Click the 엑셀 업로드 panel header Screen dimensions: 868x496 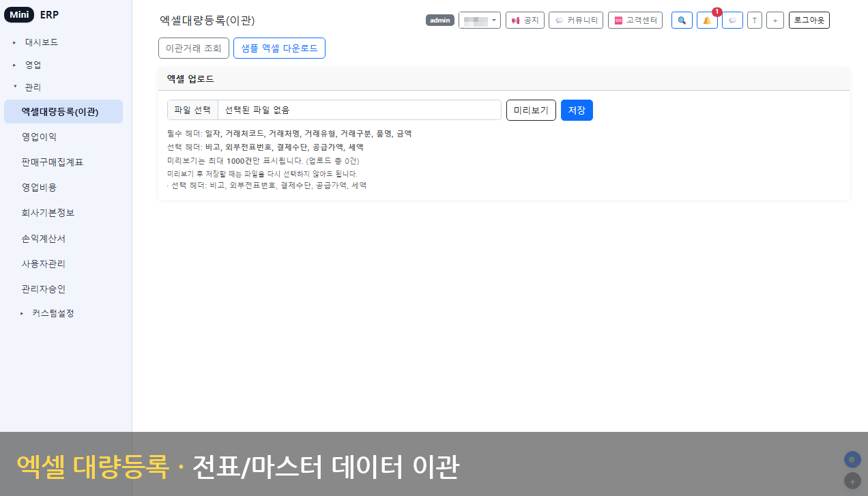[x=504, y=79]
